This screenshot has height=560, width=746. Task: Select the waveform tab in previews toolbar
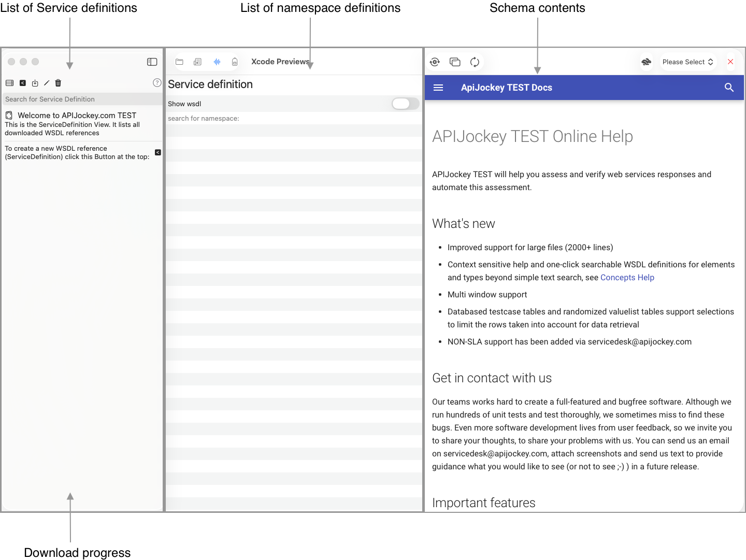click(217, 61)
